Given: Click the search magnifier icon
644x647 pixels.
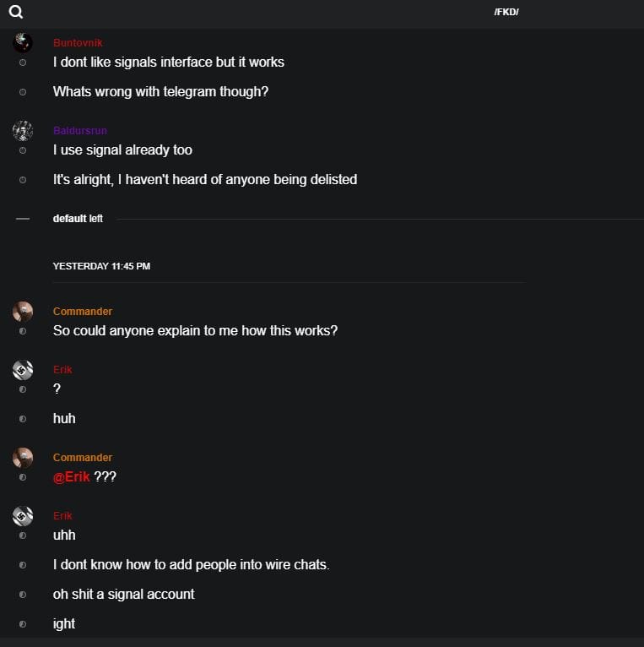Looking at the screenshot, I should pos(16,12).
